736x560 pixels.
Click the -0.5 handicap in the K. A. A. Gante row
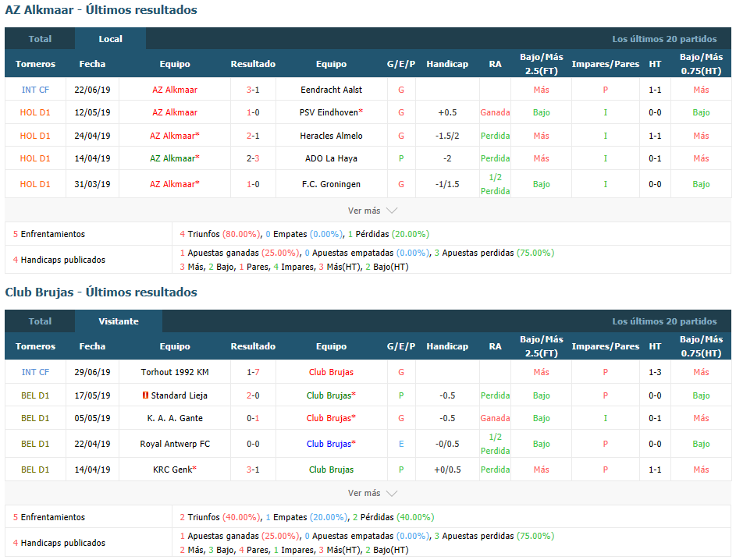click(x=447, y=418)
